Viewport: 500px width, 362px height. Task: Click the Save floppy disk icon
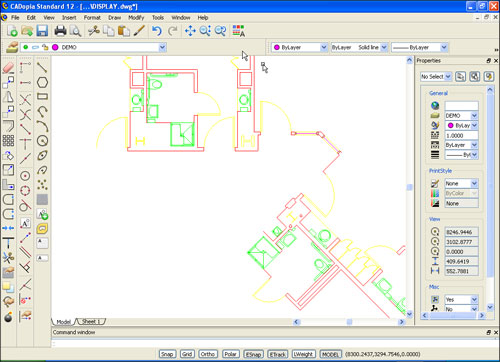click(42, 31)
